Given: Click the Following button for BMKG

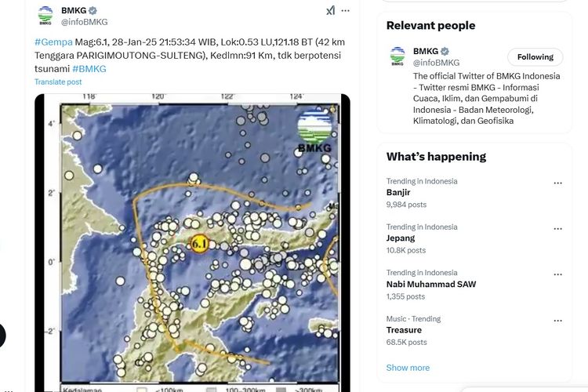Looking at the screenshot, I should 535,57.
